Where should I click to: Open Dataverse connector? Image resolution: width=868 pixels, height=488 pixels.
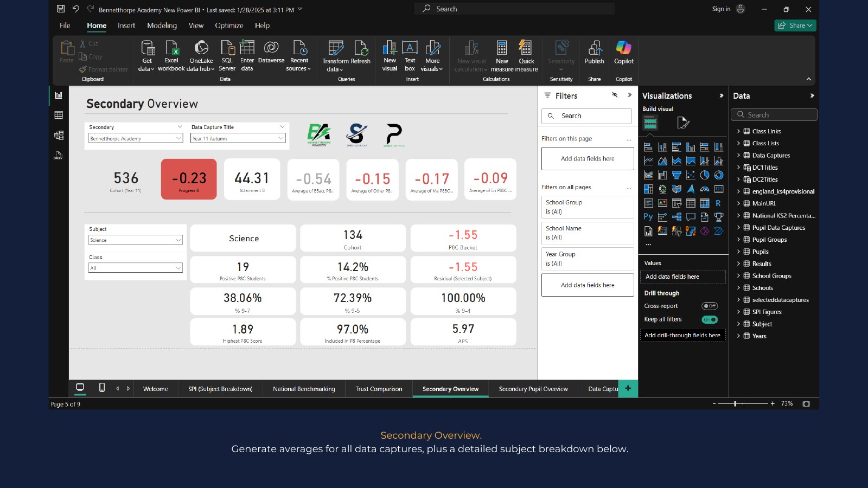[x=271, y=52]
